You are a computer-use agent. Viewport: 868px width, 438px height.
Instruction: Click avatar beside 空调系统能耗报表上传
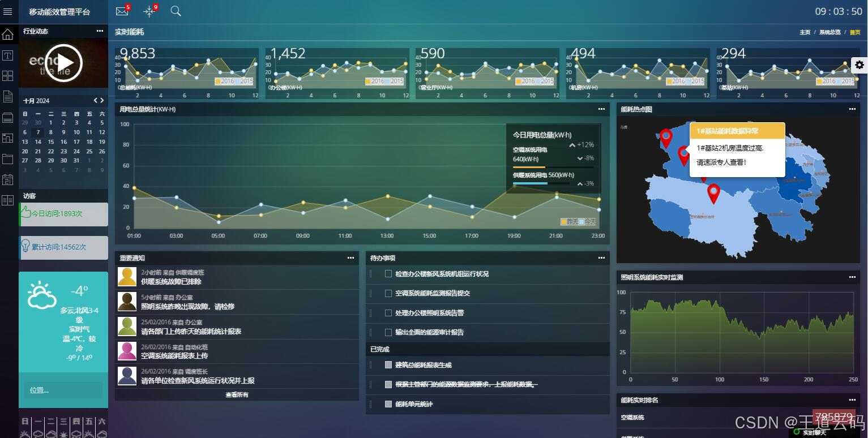pos(127,351)
